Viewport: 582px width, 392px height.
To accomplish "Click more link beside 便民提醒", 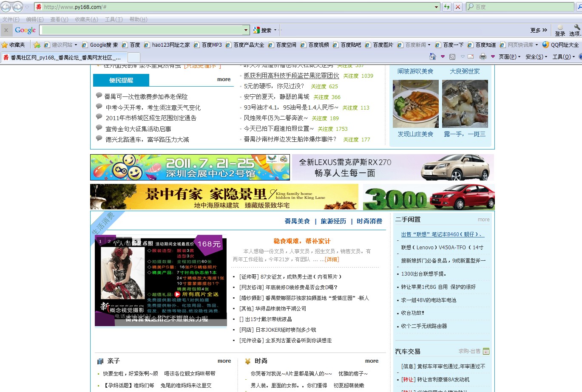I will [x=224, y=79].
